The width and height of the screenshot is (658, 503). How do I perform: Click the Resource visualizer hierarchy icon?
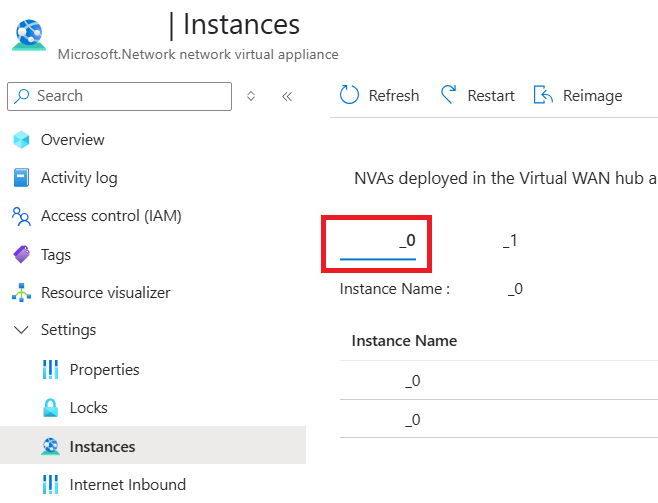coord(21,292)
